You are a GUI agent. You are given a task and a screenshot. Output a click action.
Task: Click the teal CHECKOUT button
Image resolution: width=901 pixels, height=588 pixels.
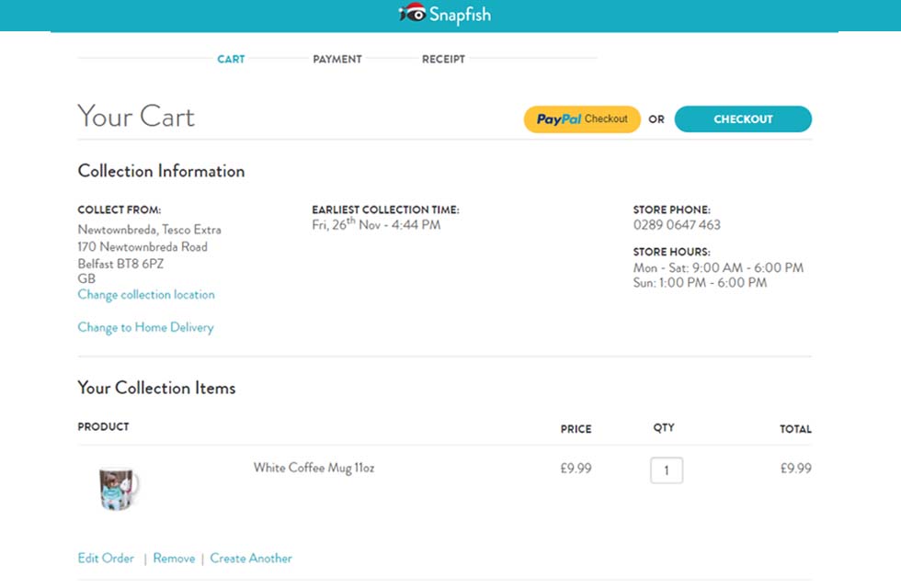[743, 119]
